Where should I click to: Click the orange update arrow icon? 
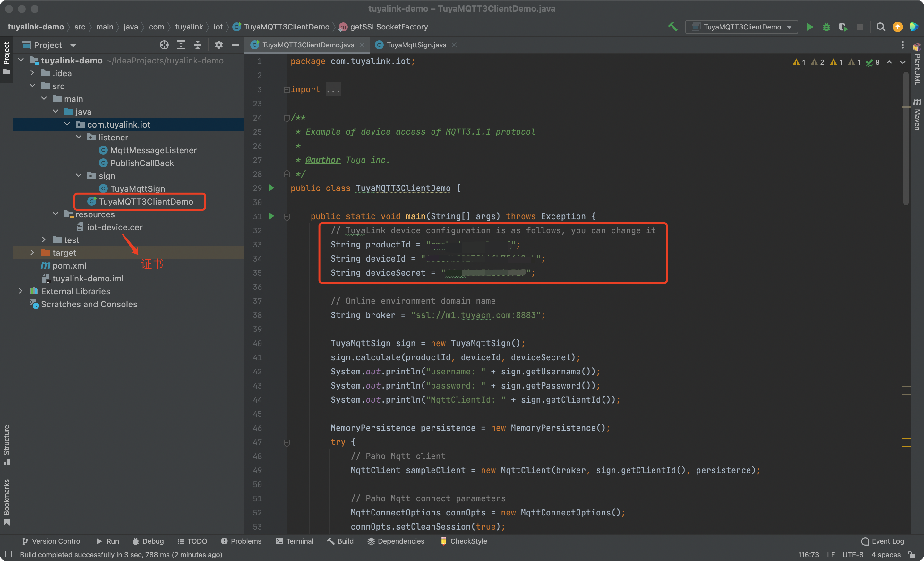click(x=897, y=27)
